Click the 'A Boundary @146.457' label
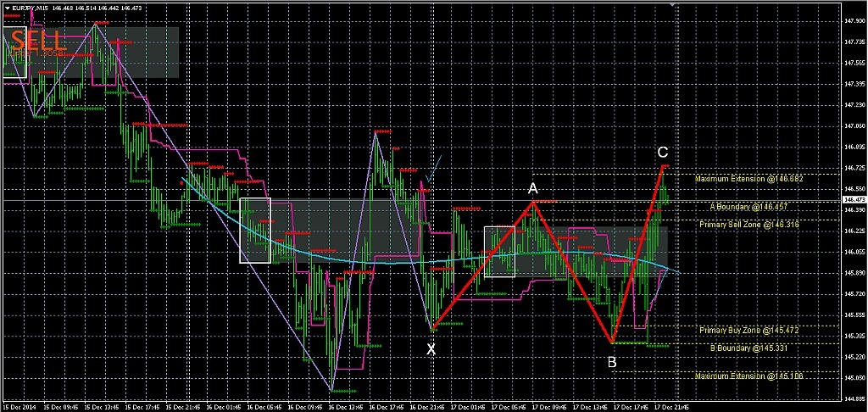868x412 pixels. [x=748, y=206]
